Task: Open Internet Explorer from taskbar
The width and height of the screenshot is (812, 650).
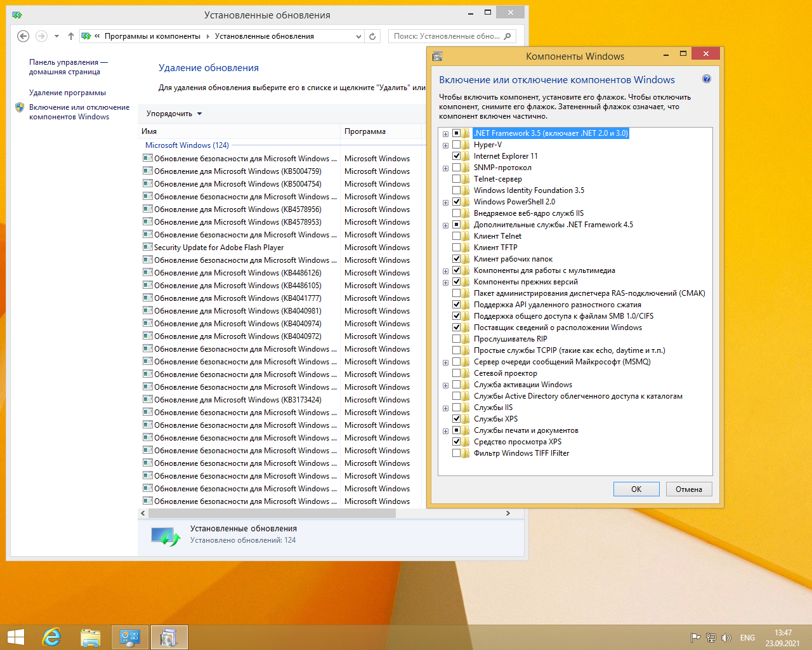Action: (51, 637)
